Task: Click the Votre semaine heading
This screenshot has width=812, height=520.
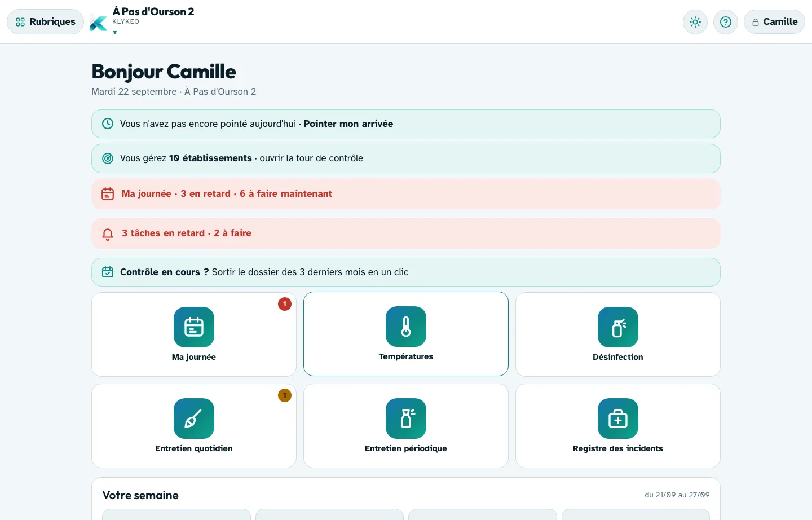Action: [140, 495]
